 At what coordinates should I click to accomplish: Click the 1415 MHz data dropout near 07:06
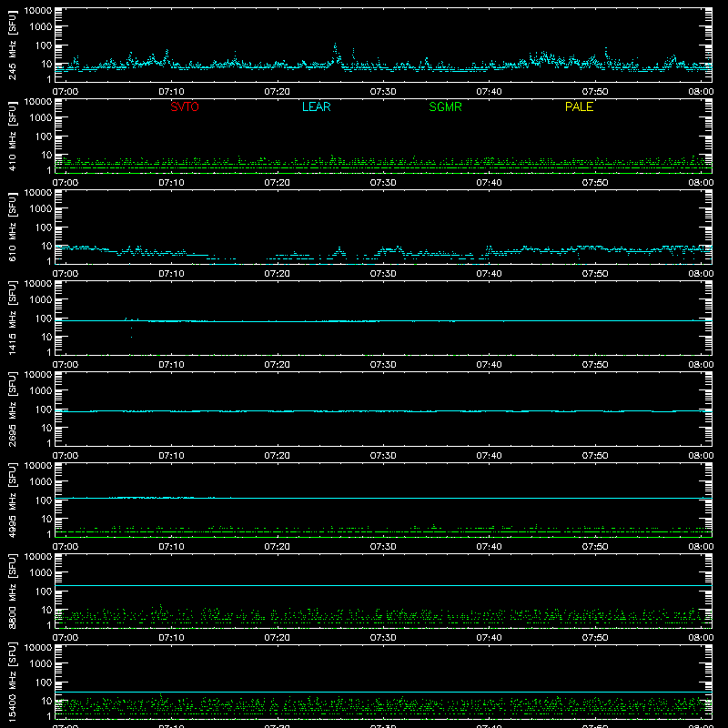131,332
